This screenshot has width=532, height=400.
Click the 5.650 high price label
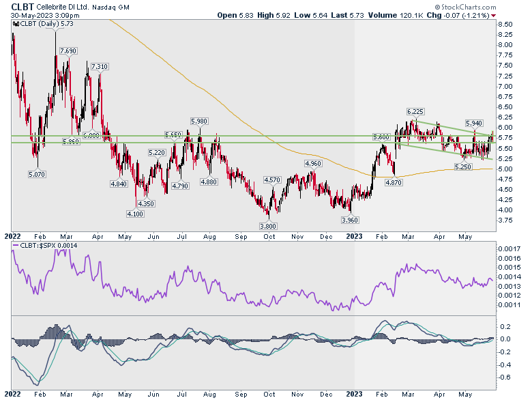[173, 135]
